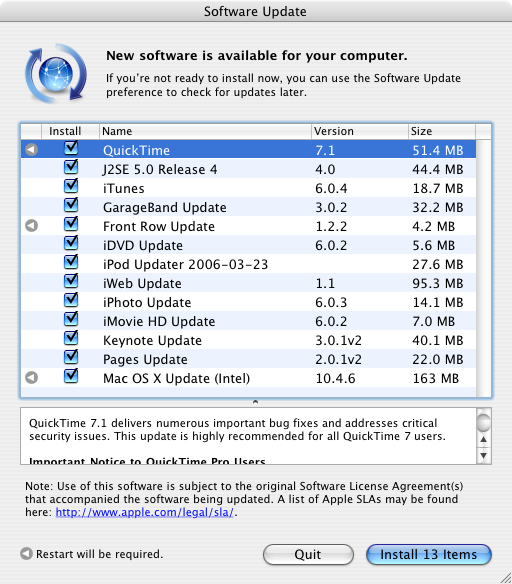This screenshot has height=584, width=512.
Task: Uncheck the iTunes install checkbox
Action: (x=71, y=186)
